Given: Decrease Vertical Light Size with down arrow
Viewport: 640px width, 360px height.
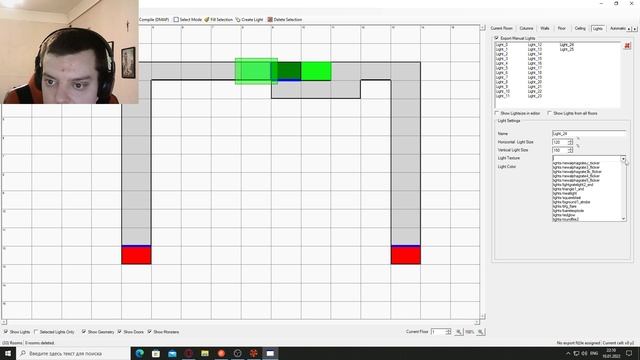Looking at the screenshot, I should pos(570,152).
